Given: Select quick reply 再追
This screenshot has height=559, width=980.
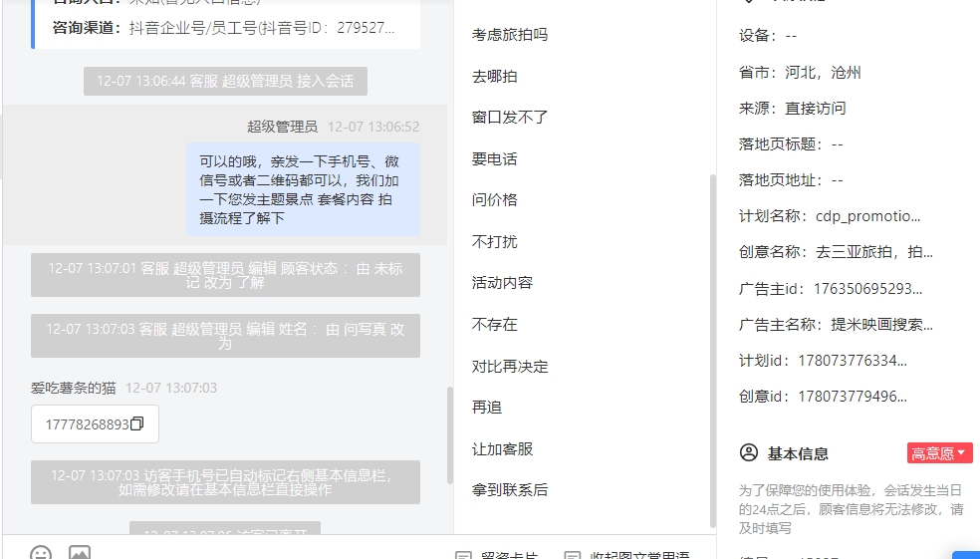Looking at the screenshot, I should click(487, 408).
